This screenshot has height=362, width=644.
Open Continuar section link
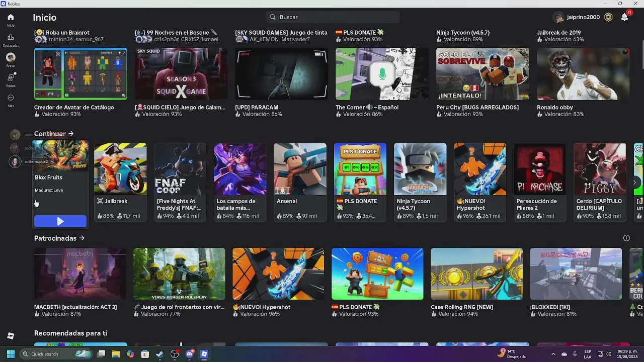click(54, 134)
